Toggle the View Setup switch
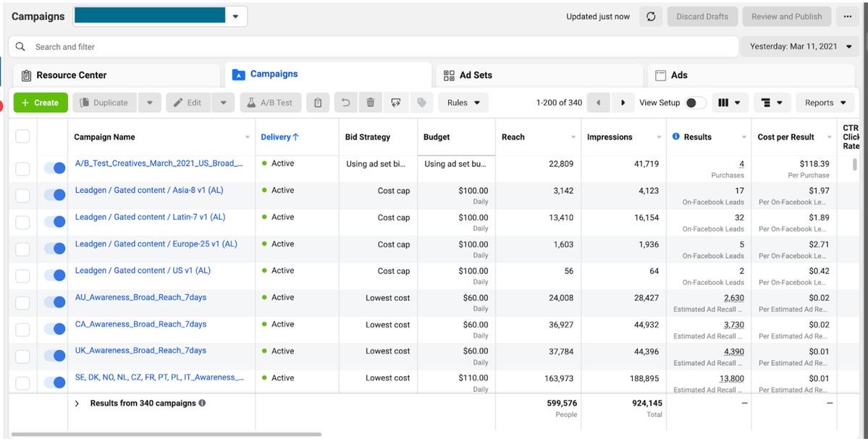 point(695,103)
